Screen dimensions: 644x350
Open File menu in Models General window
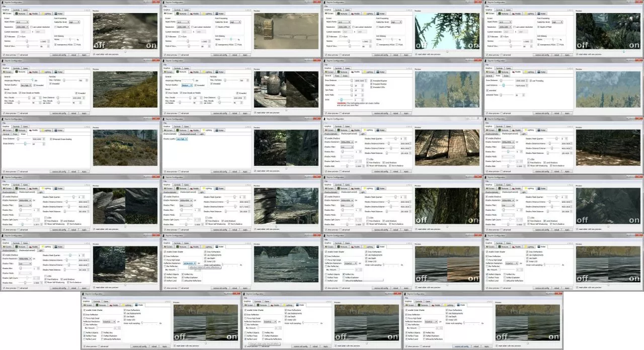click(326, 64)
